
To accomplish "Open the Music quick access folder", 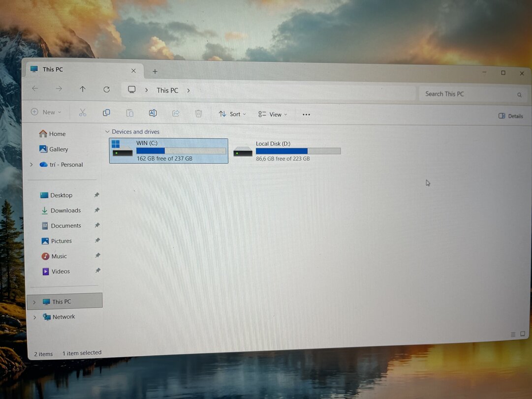I will point(54,256).
